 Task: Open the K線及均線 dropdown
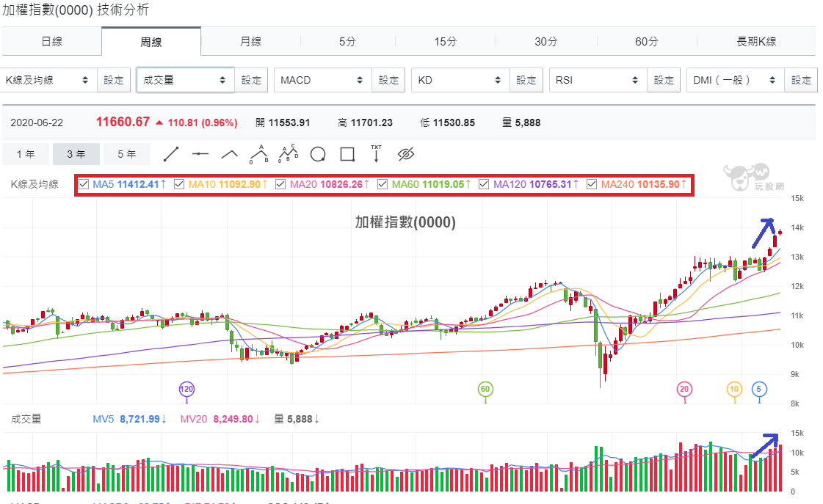click(x=48, y=80)
